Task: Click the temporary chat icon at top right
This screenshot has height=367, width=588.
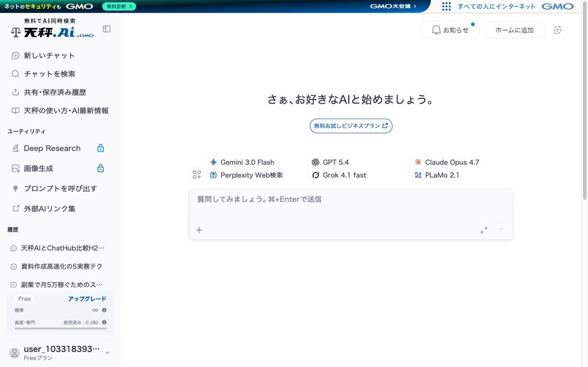Action: pos(558,30)
